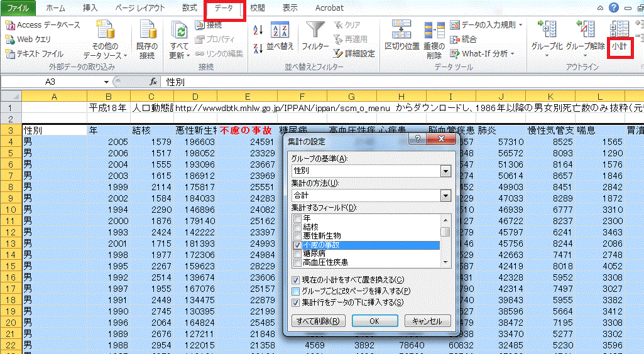Switch to the 数式 ribbon tab

pyautogui.click(x=189, y=8)
